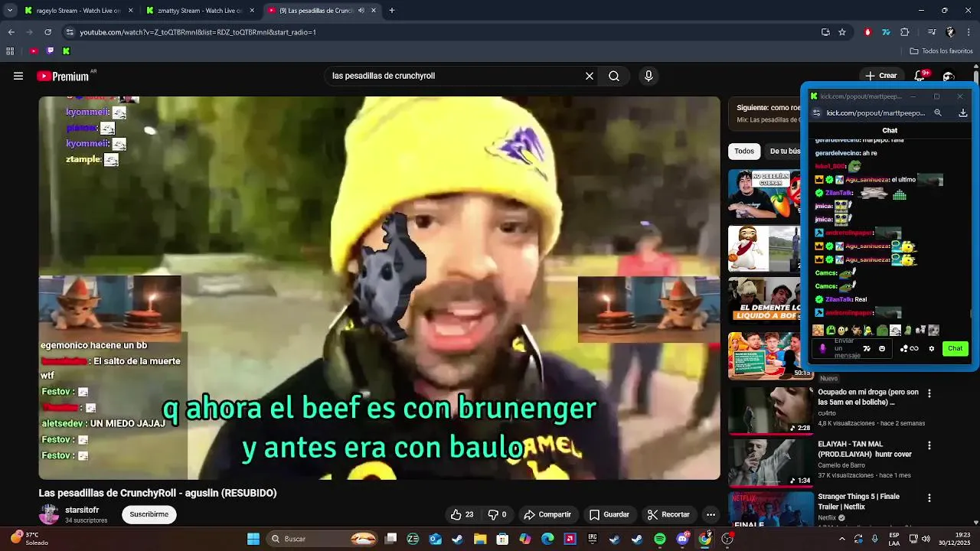Screen dimensions: 980x551
Task: Open starsitofr channel avatar
Action: pos(49,514)
